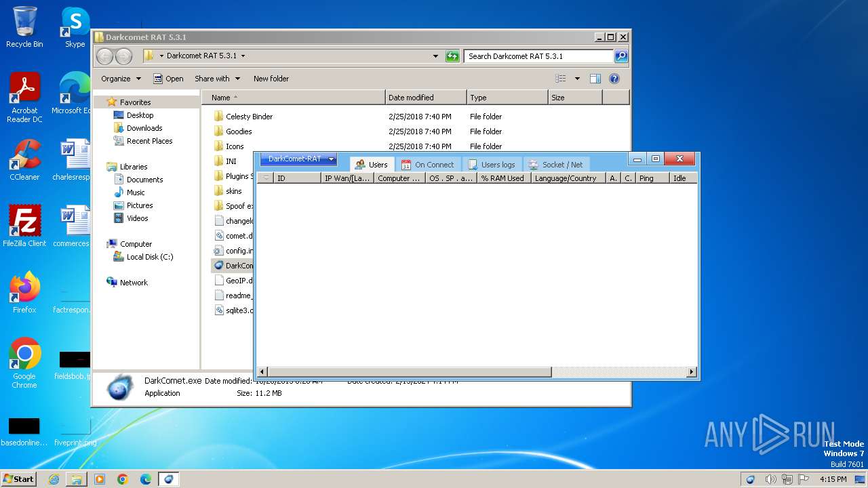This screenshot has height=488, width=868.
Task: Sort by % RAM Used column
Action: (x=503, y=178)
